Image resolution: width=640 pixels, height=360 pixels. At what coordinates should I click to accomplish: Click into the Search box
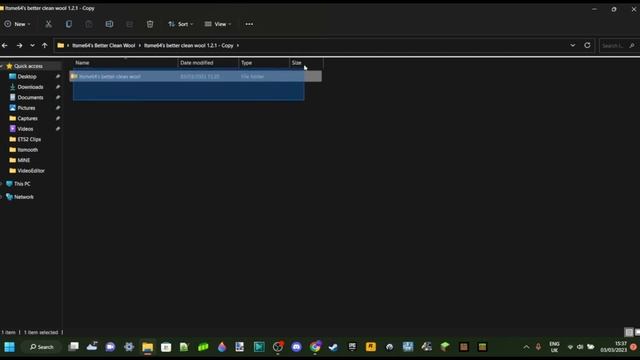coord(618,45)
